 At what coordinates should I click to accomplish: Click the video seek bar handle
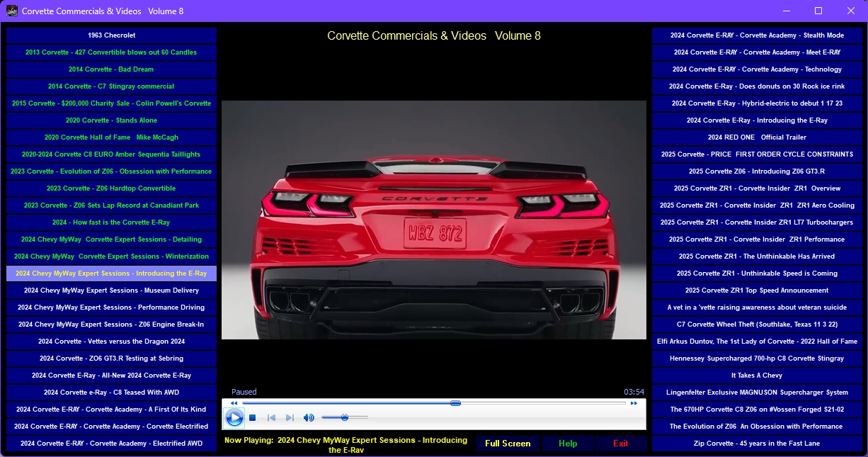click(456, 403)
